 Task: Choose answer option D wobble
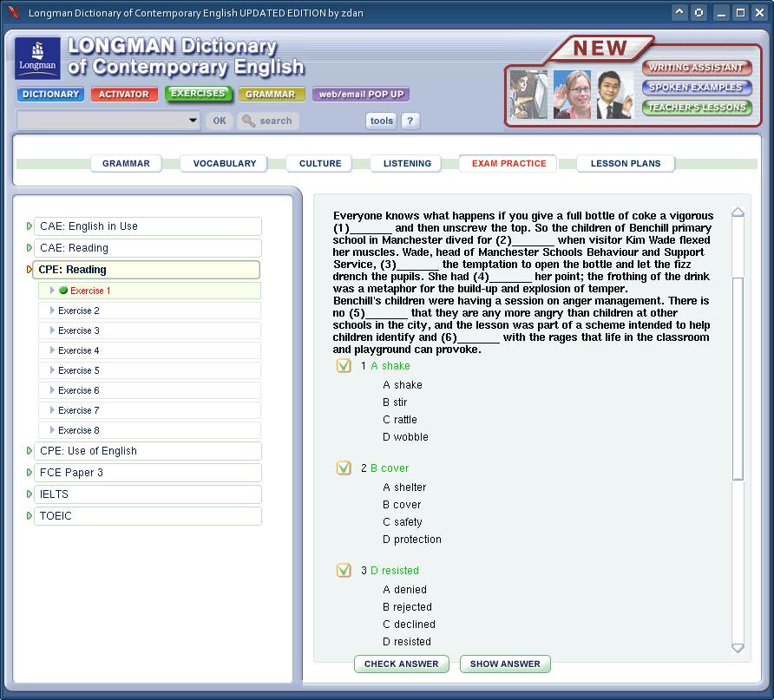405,437
